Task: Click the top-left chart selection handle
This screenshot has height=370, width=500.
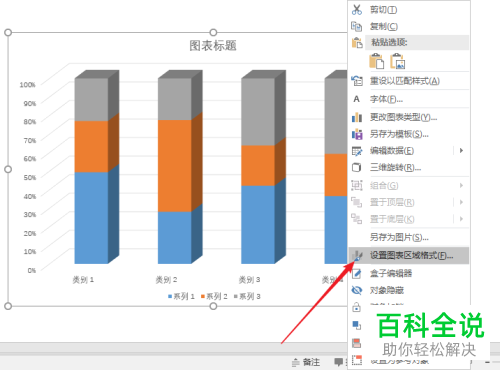Action: click(8, 32)
